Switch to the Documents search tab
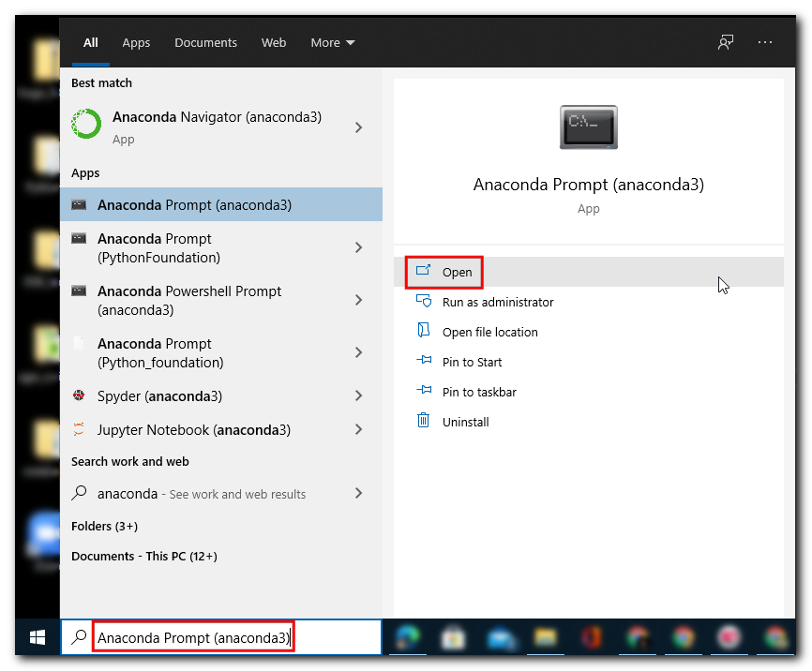Image resolution: width=812 pixels, height=671 pixels. click(205, 42)
